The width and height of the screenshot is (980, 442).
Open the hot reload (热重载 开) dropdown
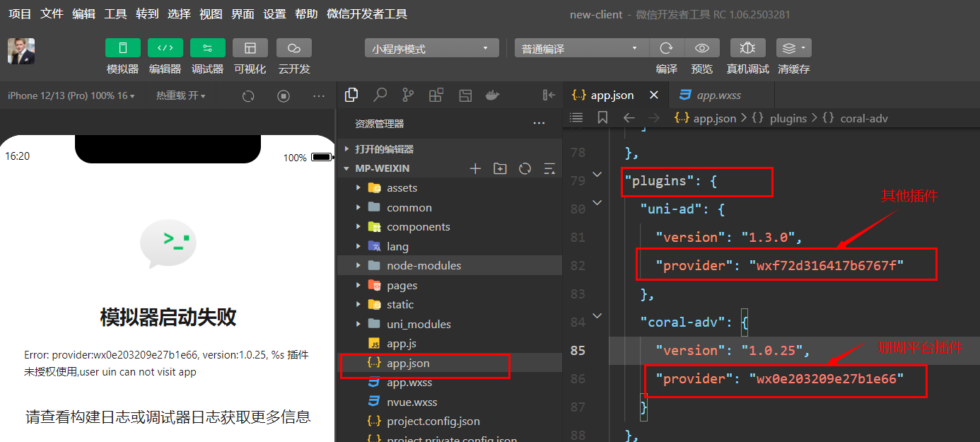[181, 95]
